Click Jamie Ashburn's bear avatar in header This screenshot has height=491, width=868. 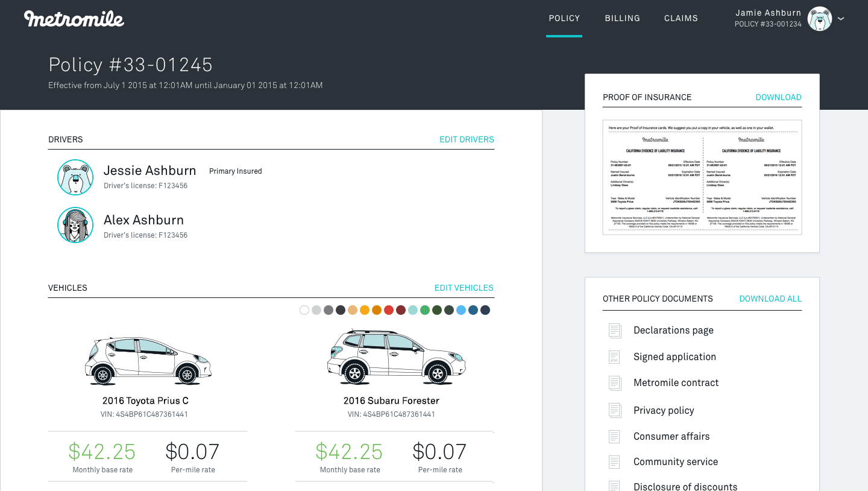(x=820, y=19)
